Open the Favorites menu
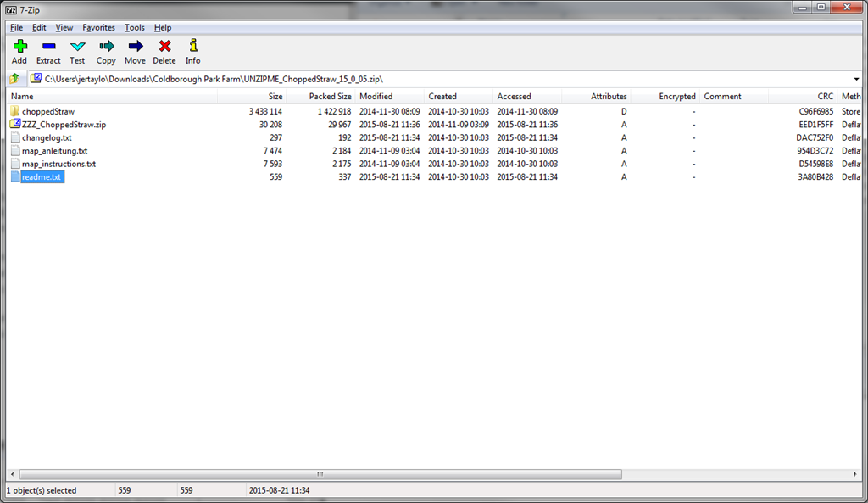 98,28
